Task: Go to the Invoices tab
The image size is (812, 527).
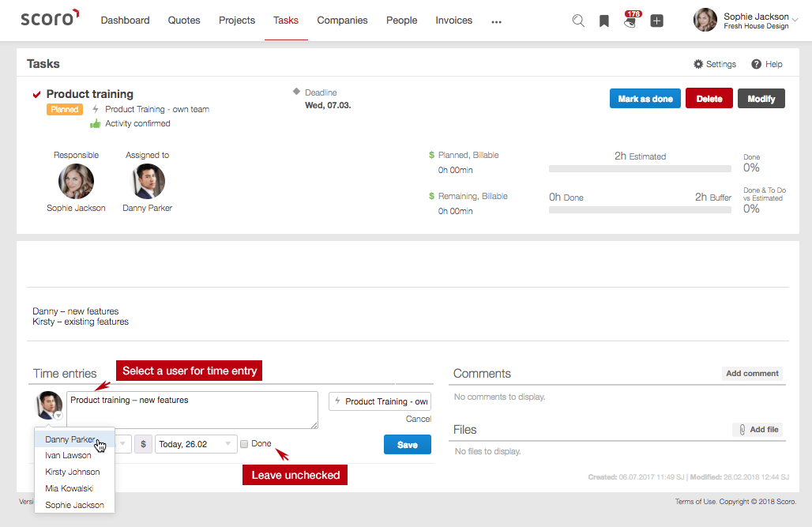Action: pos(453,21)
